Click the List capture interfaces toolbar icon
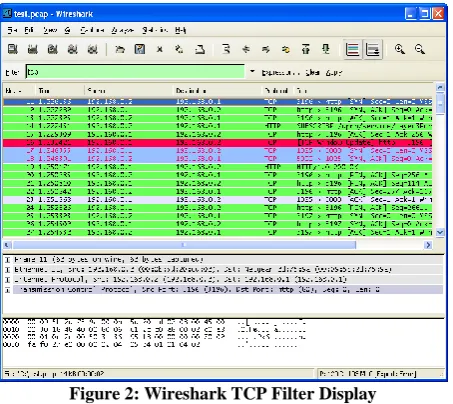The height and width of the screenshot is (404, 453). pos(13,49)
